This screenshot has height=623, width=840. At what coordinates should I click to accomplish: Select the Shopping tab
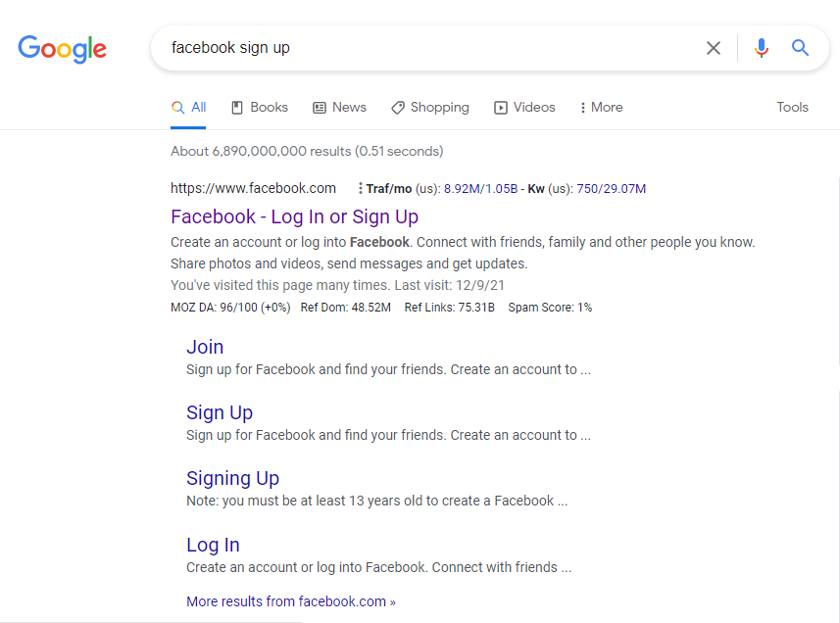pyautogui.click(x=430, y=108)
